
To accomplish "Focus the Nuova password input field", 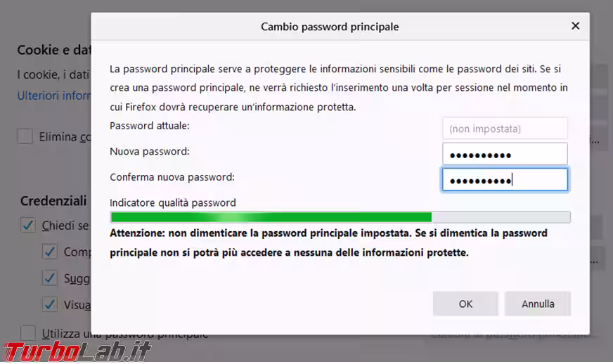I will pos(504,154).
